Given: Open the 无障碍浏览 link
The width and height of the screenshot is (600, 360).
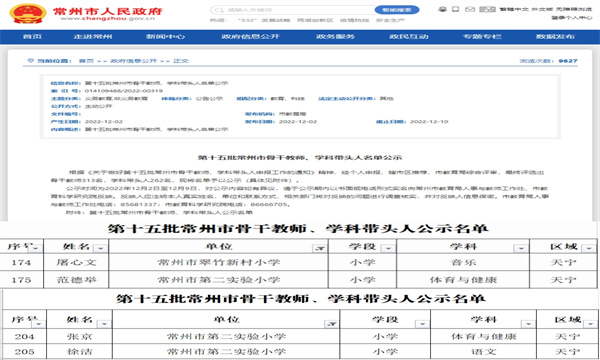Looking at the screenshot, I should pos(574,9).
